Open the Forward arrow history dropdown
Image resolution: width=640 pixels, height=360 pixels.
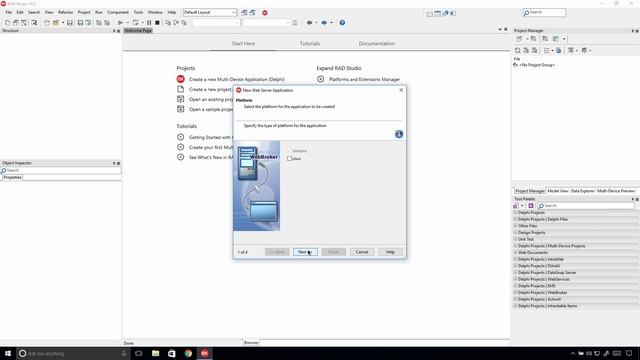(331, 23)
